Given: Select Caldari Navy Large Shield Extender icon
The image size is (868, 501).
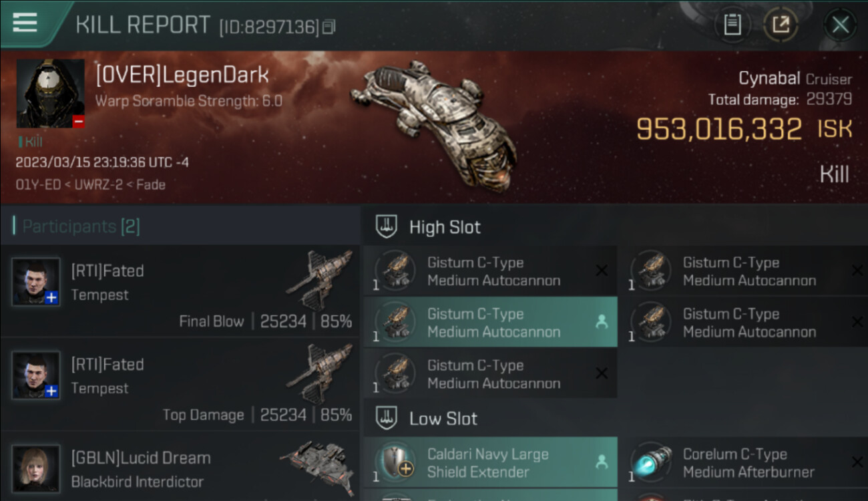Looking at the screenshot, I should (x=395, y=462).
